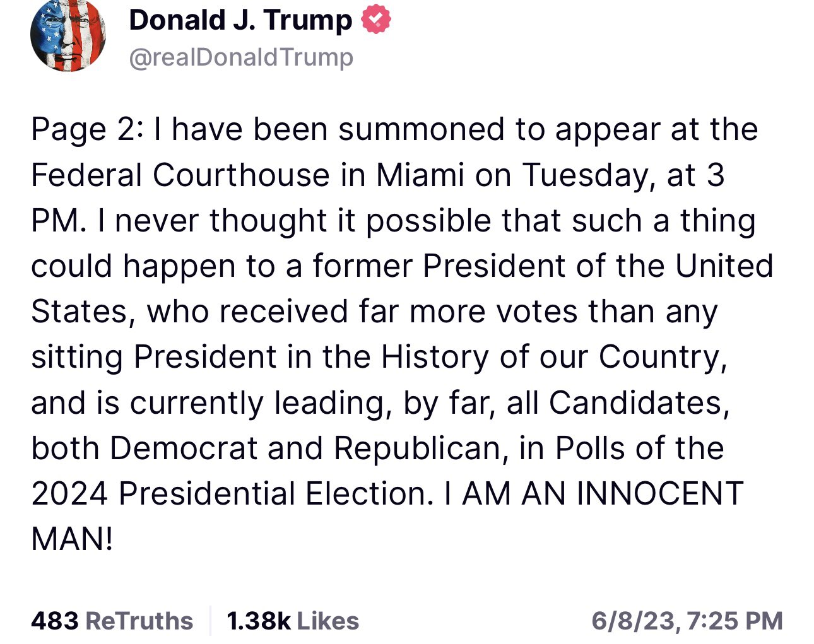Click 'History of our Country' phrase

pyautogui.click(x=554, y=358)
